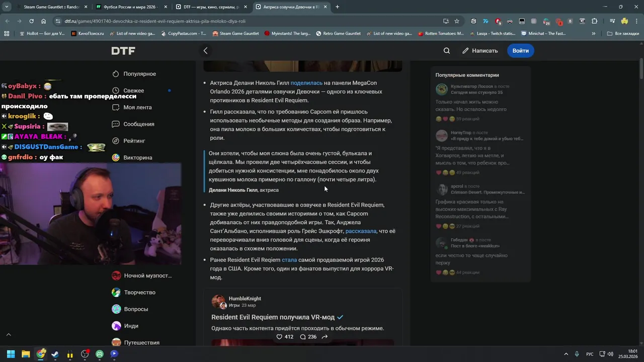Viewport: 644px width, 362px height.
Task: Open Габедан popular comment
Action: 480,255
